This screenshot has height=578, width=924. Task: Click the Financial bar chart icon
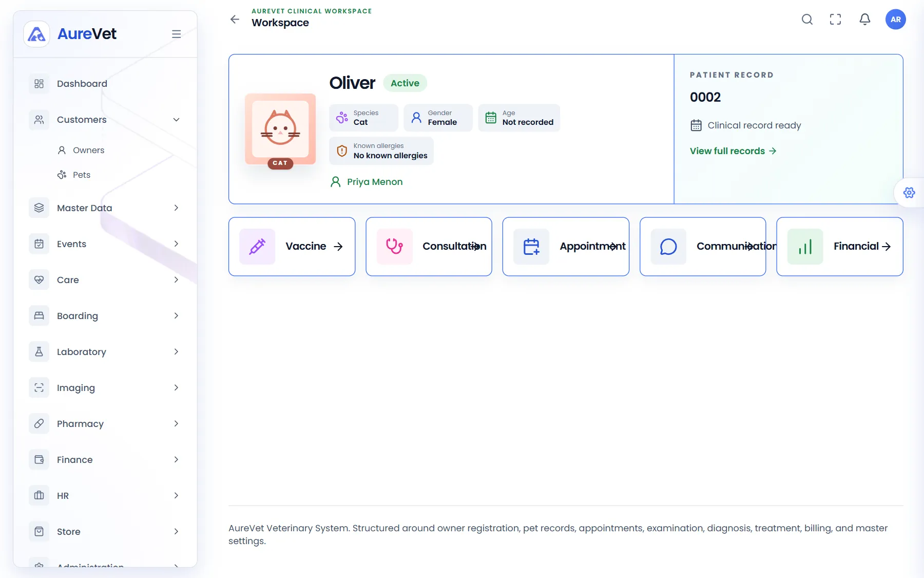[x=805, y=247]
